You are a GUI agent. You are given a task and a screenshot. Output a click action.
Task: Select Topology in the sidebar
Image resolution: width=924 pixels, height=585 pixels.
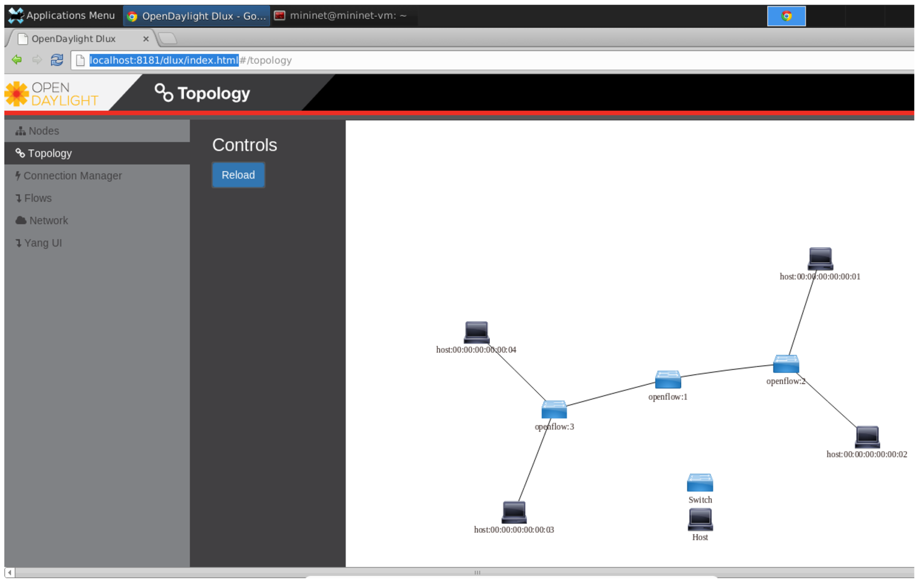(x=97, y=153)
